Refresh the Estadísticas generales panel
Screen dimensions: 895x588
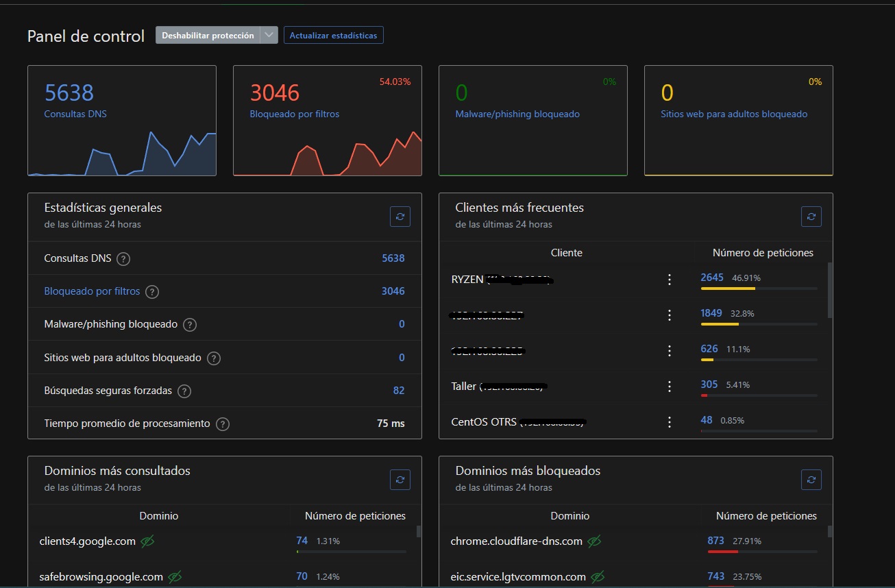(400, 217)
